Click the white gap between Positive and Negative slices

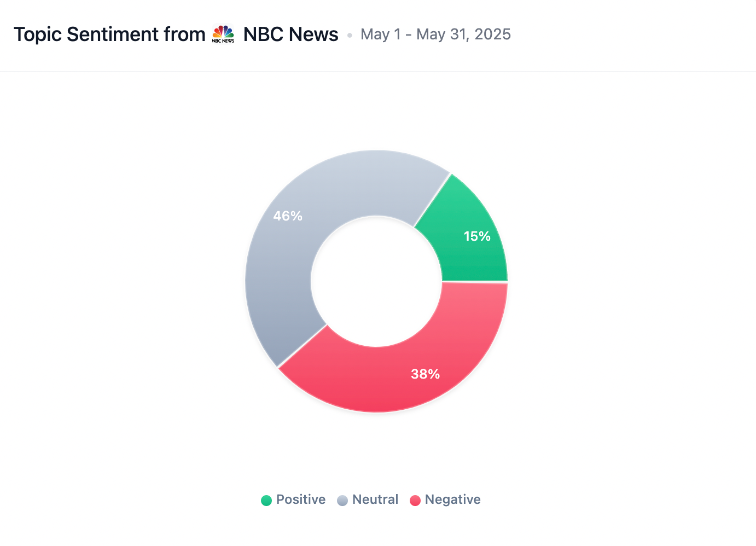pos(475,282)
